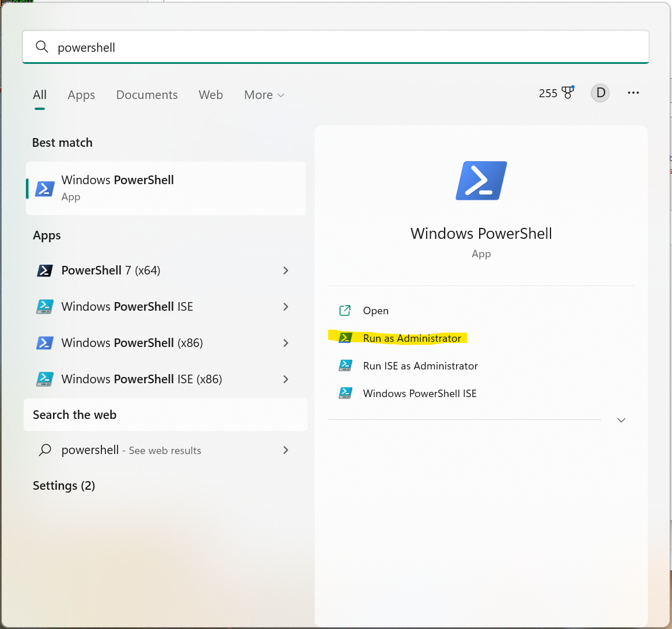Click the D user account avatar
This screenshot has height=629, width=672.
[600, 93]
